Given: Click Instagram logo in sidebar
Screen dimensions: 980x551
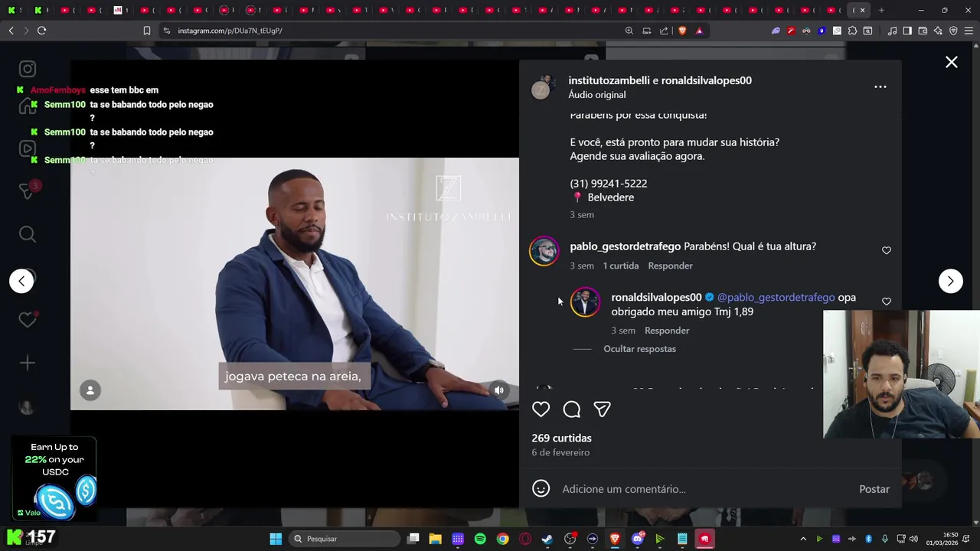Looking at the screenshot, I should tap(28, 69).
